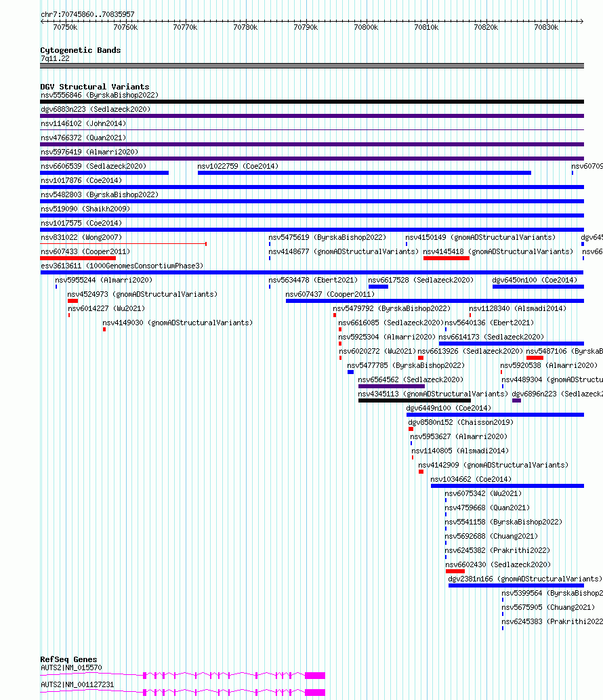The height and width of the screenshot is (700, 603).
Task: Click nsv5955244 (Almarri2020) label
Action: coord(104,281)
